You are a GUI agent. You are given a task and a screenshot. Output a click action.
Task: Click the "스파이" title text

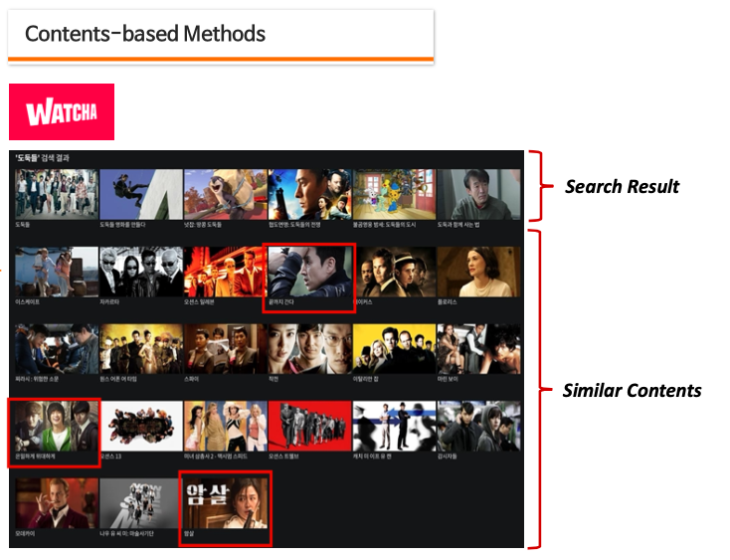click(191, 379)
